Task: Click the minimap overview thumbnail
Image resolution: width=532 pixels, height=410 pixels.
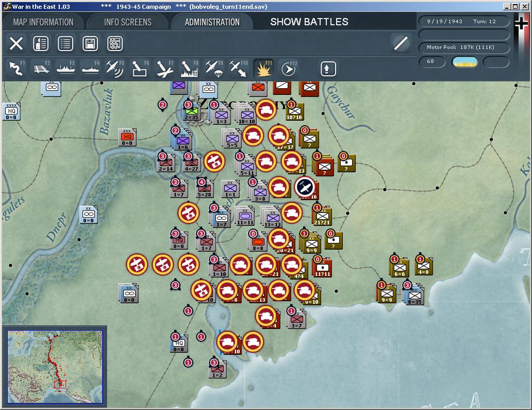Action: pyautogui.click(x=55, y=367)
